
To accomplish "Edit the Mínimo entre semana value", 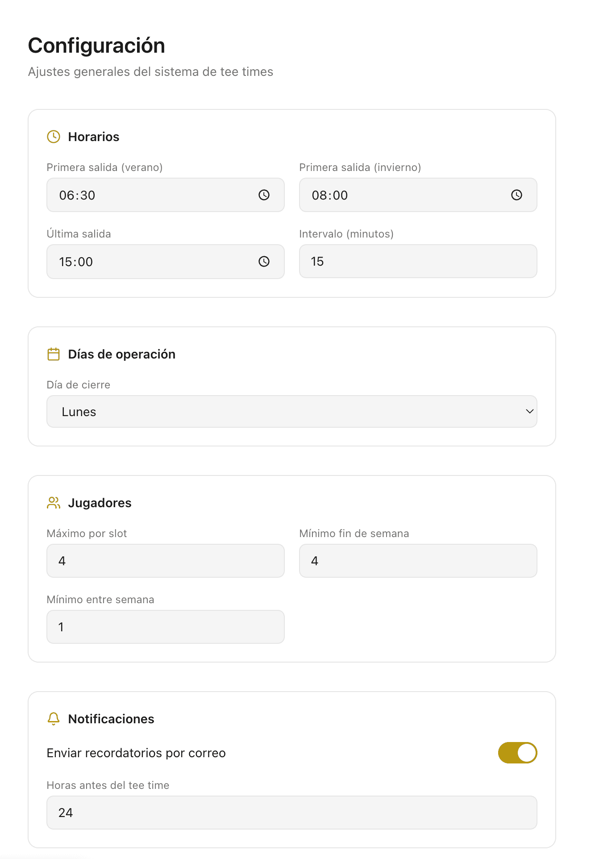I will (x=165, y=627).
